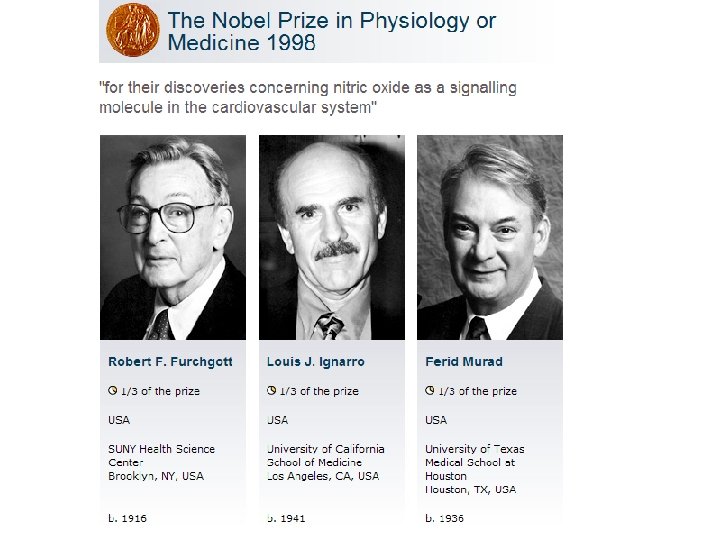This screenshot has width=720, height=540.
Task: Select the portrait photo of Louis J. Ignarro
Action: (x=332, y=237)
